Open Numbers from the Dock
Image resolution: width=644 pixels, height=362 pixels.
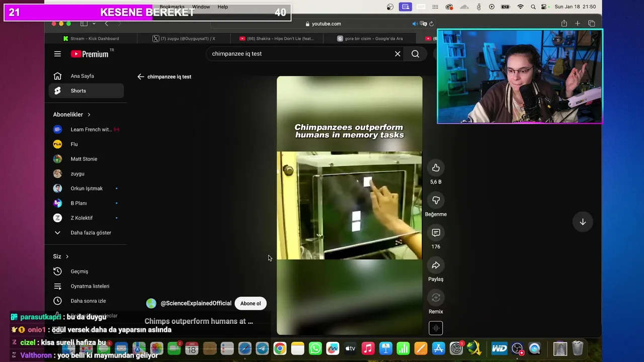tap(403, 348)
